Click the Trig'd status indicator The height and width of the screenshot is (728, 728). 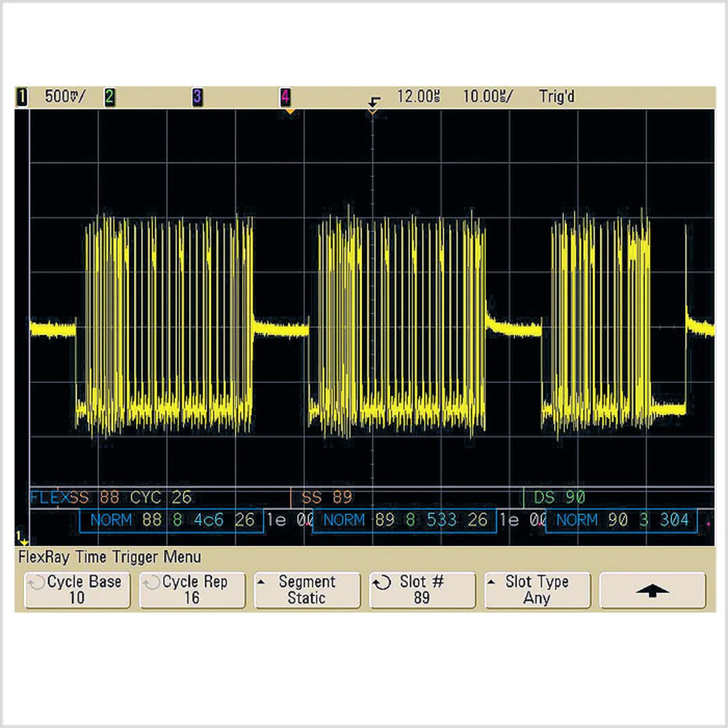(x=556, y=97)
